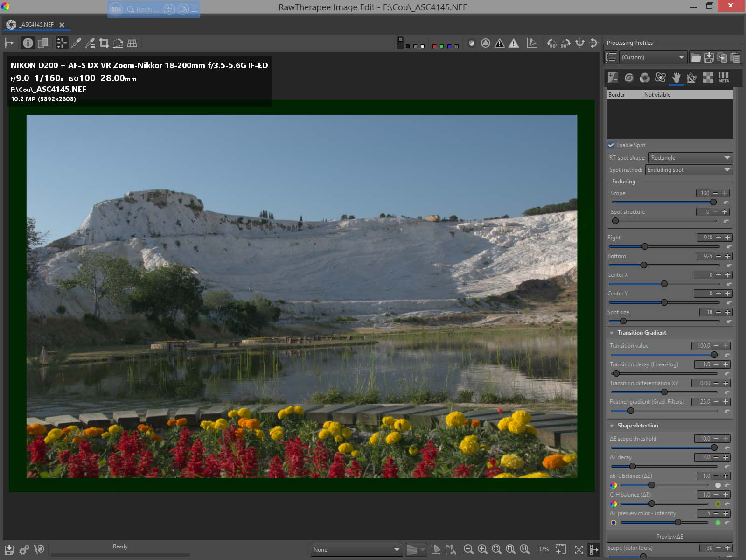Activate the straighten / rotate tool
The width and height of the screenshot is (746, 560).
pyautogui.click(x=118, y=43)
